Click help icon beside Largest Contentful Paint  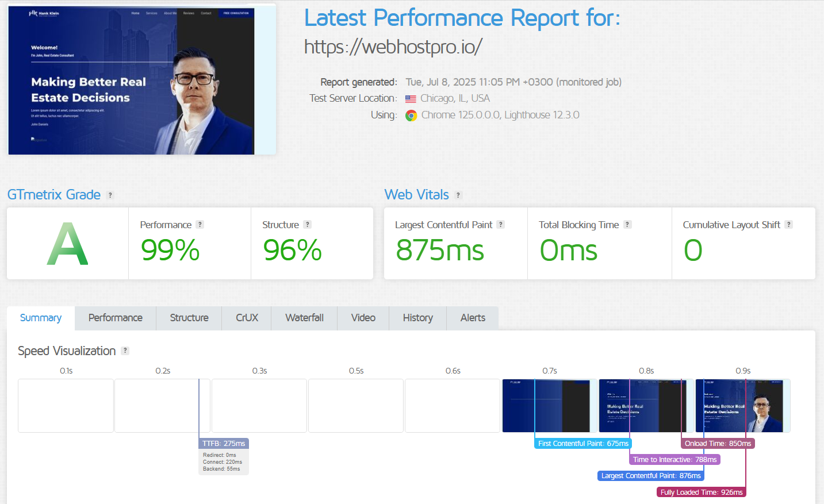(x=501, y=225)
